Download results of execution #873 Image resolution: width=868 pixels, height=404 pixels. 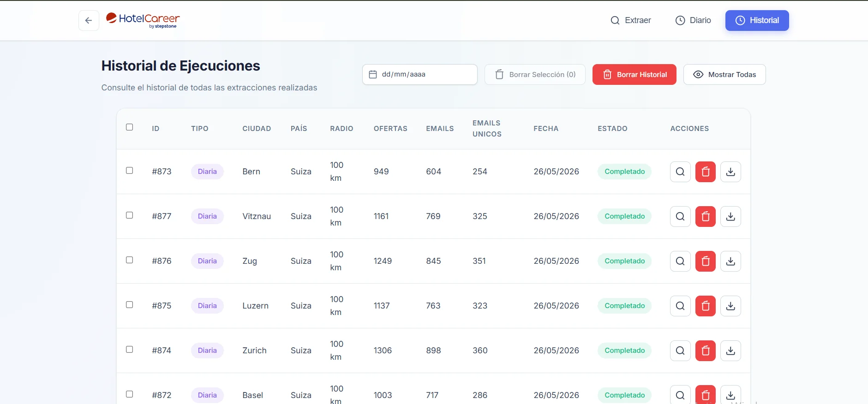coord(730,172)
